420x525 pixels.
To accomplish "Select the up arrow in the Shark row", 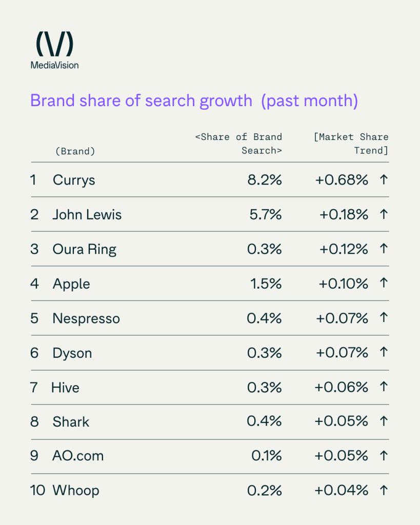I will click(383, 421).
